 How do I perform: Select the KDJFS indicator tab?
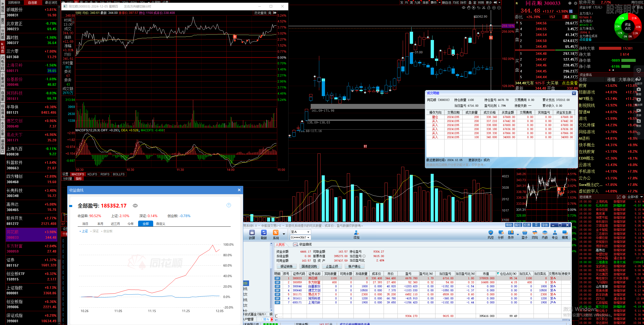coord(92,174)
